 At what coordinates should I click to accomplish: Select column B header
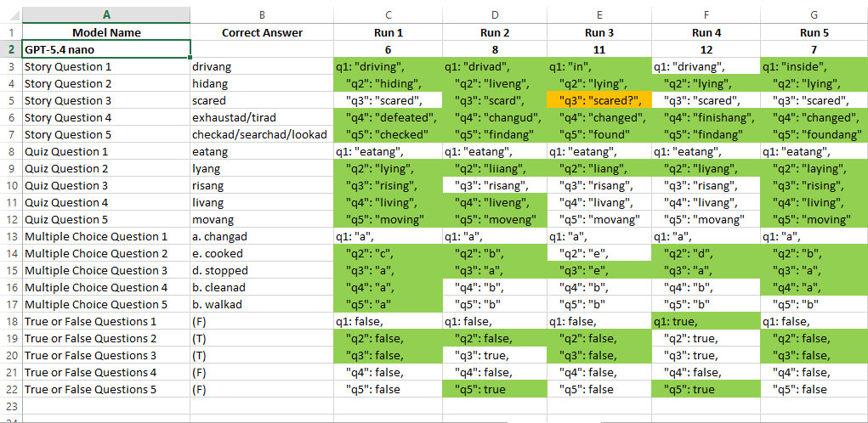point(262,15)
